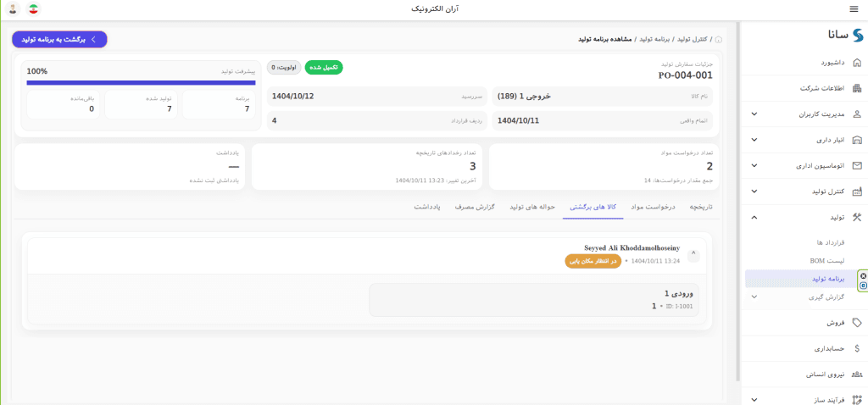
Task: Click the company information building icon
Action: tap(857, 88)
